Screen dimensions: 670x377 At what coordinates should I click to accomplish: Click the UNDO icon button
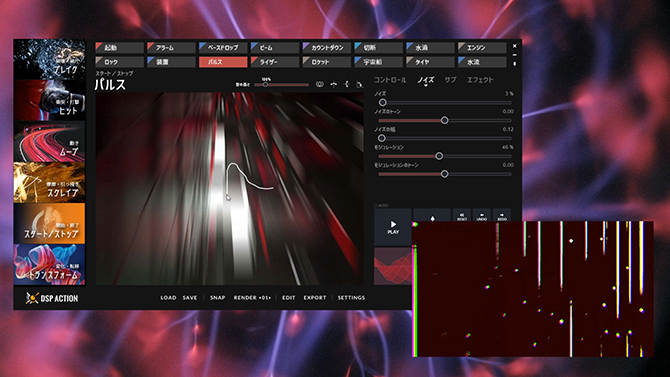pyautogui.click(x=482, y=215)
